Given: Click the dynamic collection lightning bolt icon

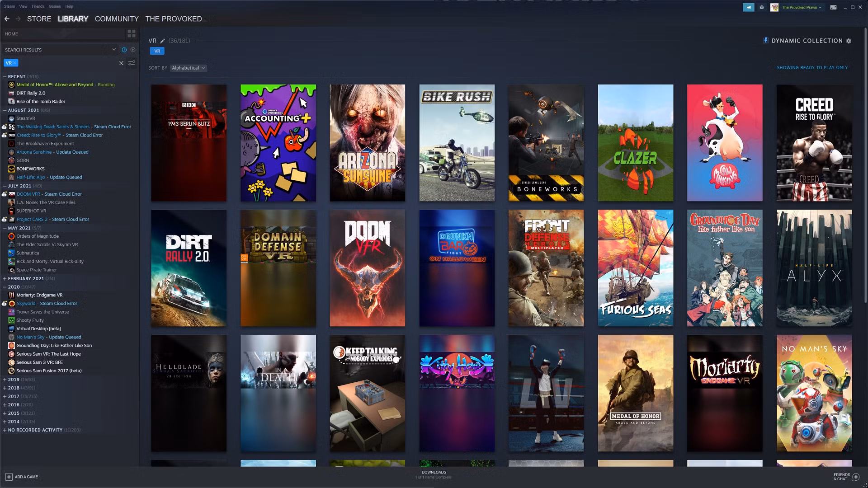Looking at the screenshot, I should tap(766, 41).
